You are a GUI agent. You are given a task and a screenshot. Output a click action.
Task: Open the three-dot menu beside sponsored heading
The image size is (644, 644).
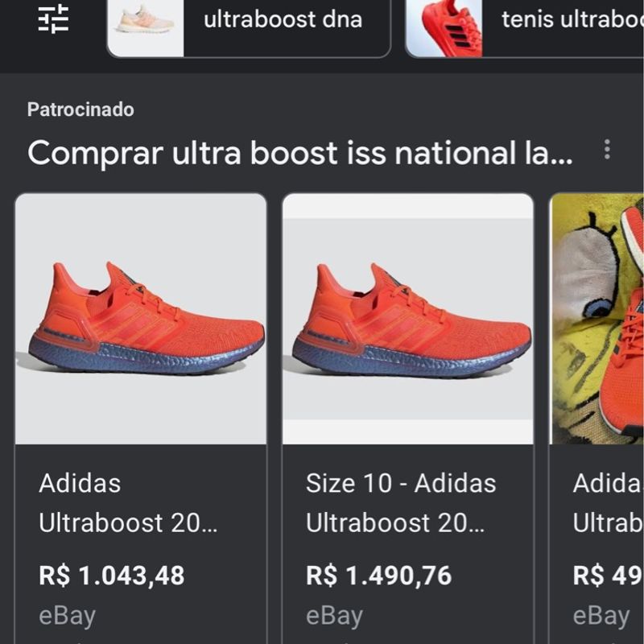click(607, 150)
